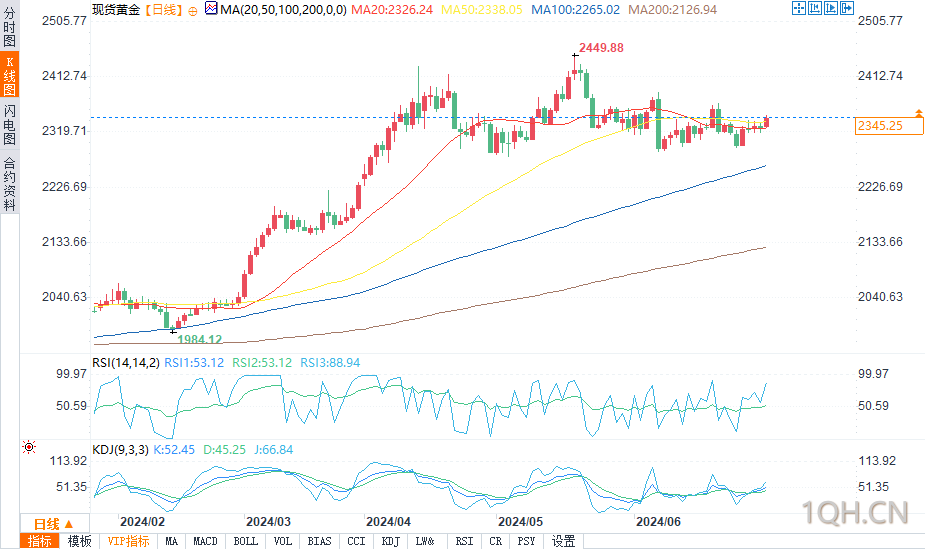
Task: Click the export arrow icon at top right
Action: [847, 8]
